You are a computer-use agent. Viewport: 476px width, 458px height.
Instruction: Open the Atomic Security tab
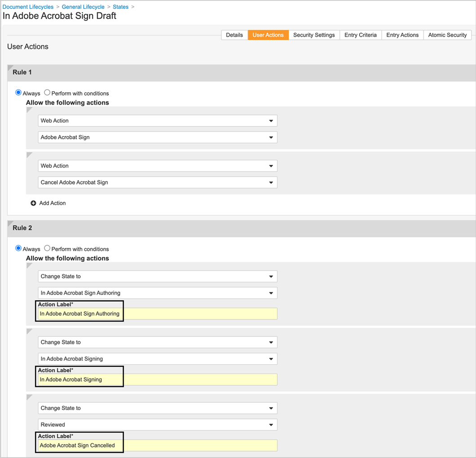pos(447,35)
